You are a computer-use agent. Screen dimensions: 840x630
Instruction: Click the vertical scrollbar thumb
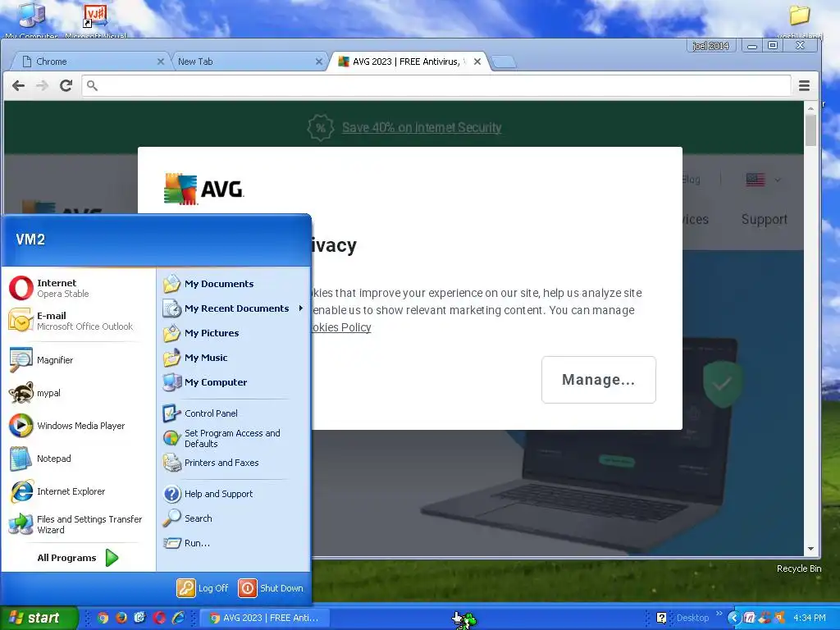(810, 130)
